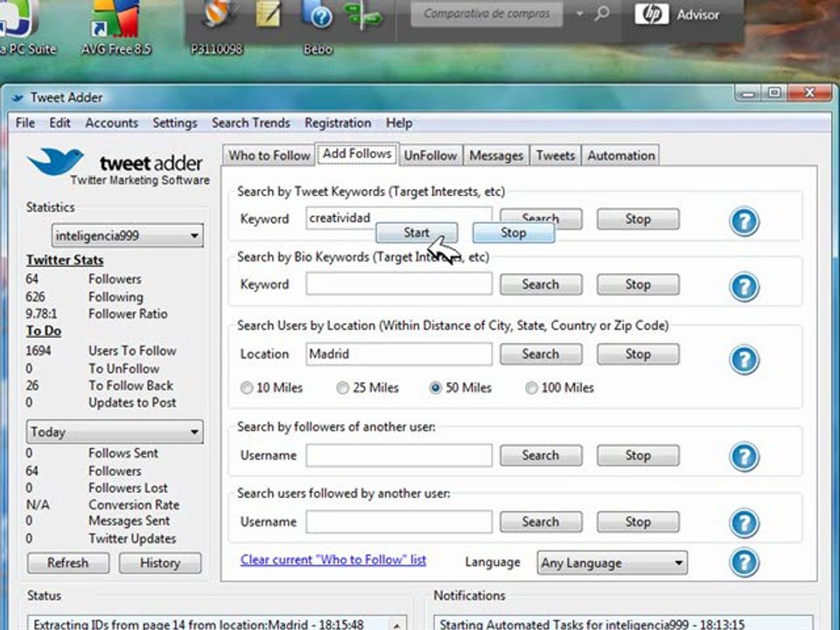Click the HP Advisor logo
The height and width of the screenshot is (630, 840).
click(651, 15)
